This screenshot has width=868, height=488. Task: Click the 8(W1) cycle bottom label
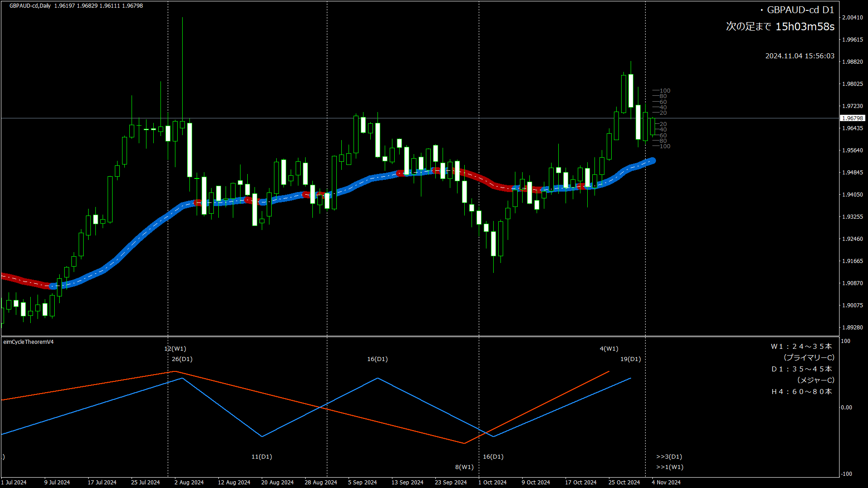point(464,467)
